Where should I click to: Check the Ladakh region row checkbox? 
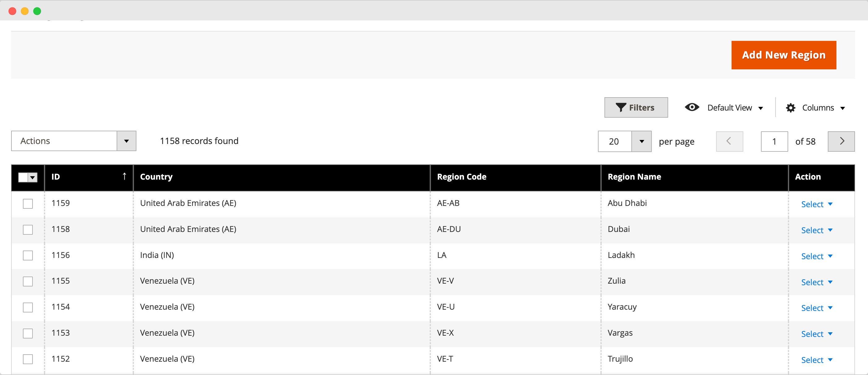coord(28,255)
